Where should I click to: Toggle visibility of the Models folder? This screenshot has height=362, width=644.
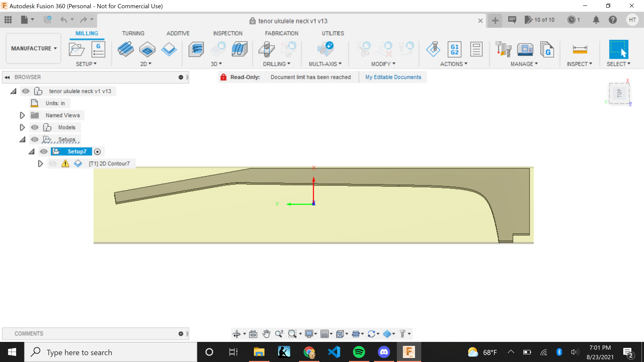pos(35,127)
